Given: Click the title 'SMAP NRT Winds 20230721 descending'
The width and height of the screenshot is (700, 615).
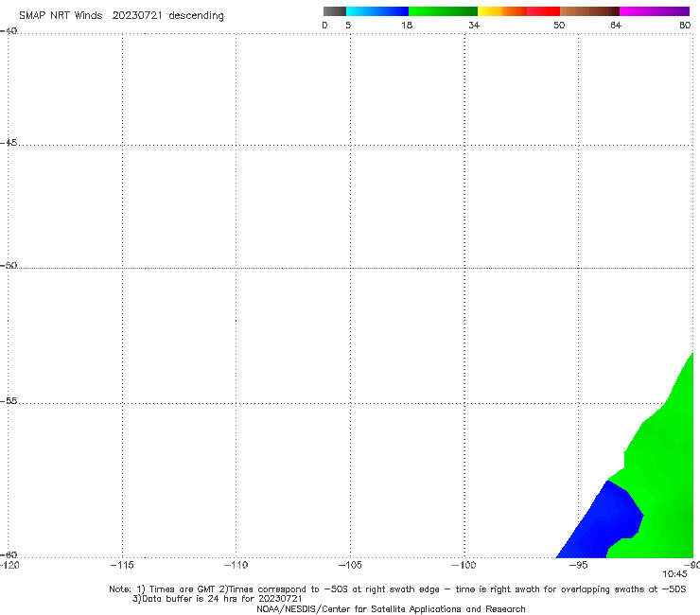Looking at the screenshot, I should 121,16.
